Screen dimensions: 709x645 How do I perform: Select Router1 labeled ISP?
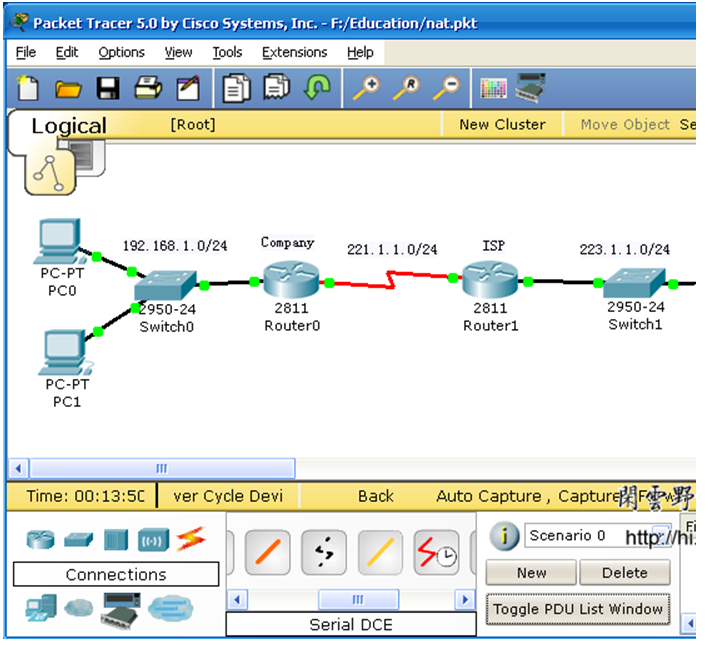point(490,279)
